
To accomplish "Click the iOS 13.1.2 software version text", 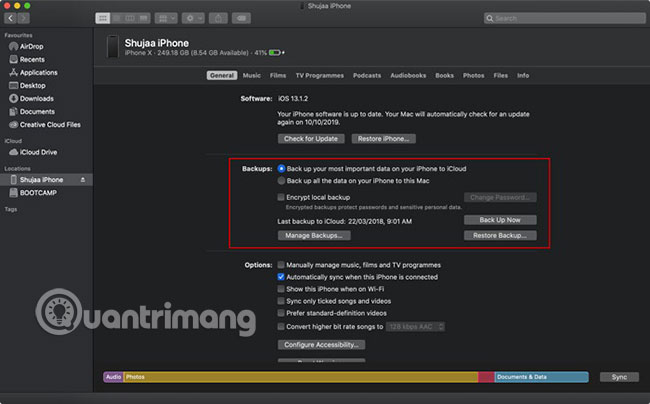I will tap(293, 99).
